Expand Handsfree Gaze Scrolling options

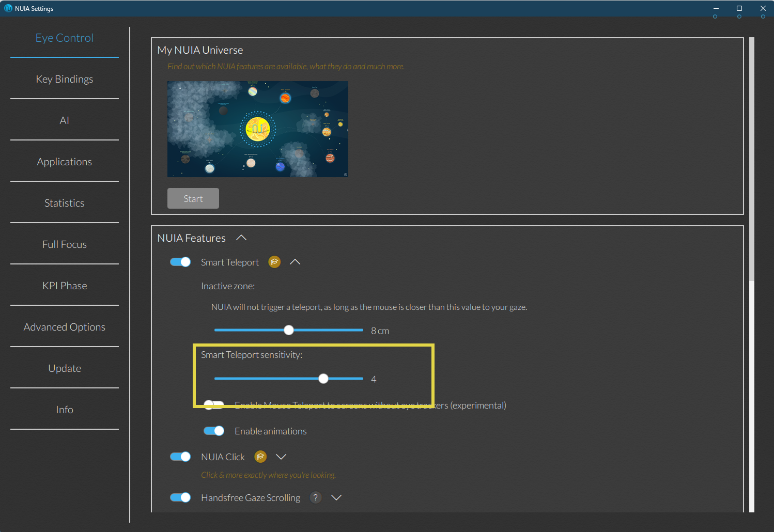(336, 497)
